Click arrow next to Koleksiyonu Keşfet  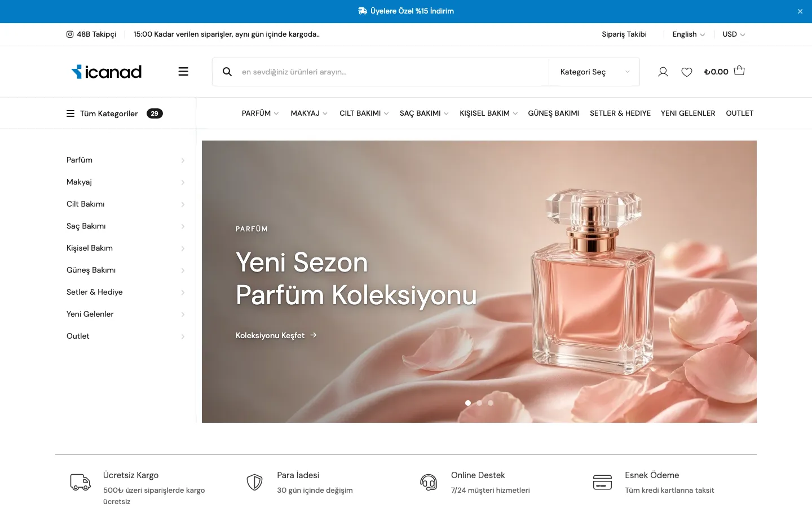pyautogui.click(x=314, y=335)
